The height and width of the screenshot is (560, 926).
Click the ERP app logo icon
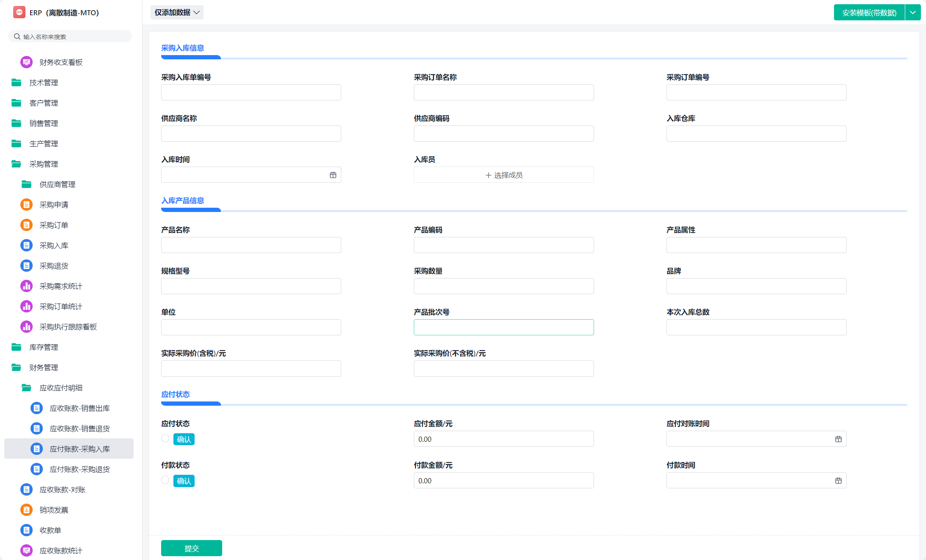pos(19,12)
